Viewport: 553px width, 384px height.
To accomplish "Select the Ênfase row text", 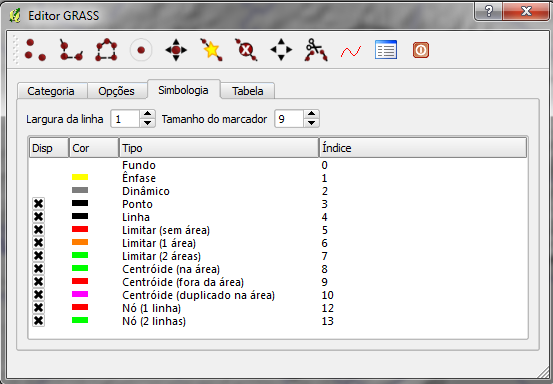I will (x=139, y=178).
